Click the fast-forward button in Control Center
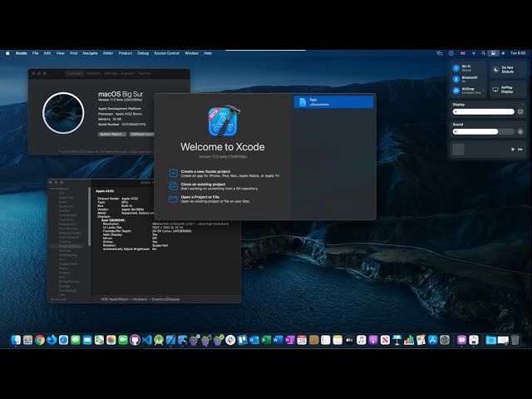 (520, 150)
